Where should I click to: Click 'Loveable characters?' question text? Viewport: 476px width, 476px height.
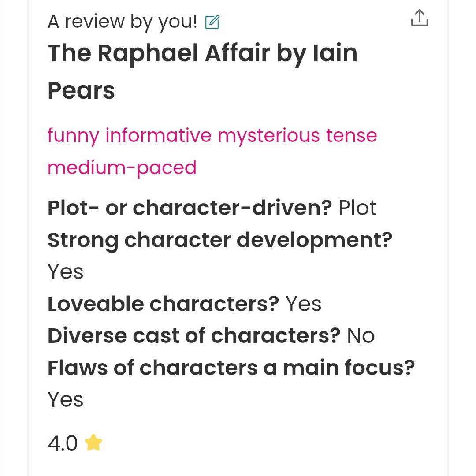[164, 304]
